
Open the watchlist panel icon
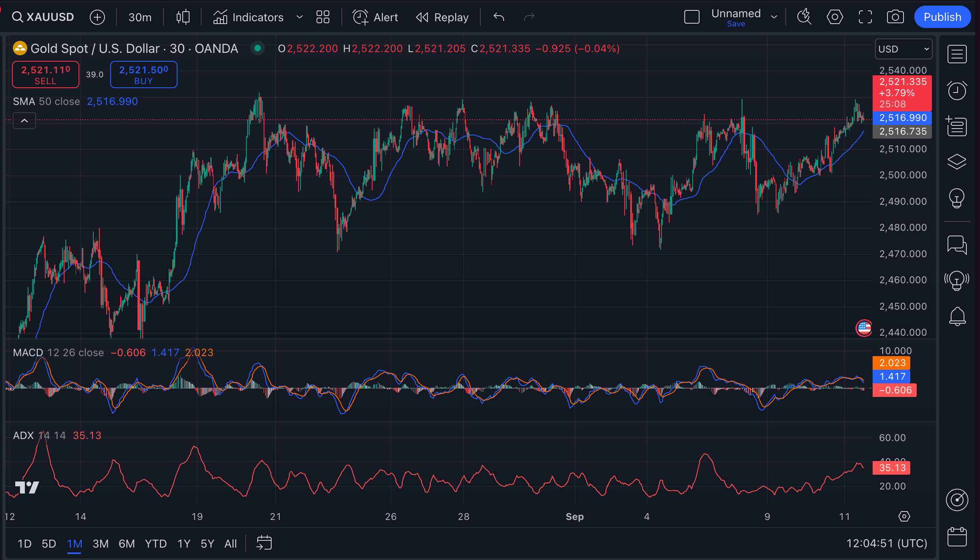[x=957, y=54]
